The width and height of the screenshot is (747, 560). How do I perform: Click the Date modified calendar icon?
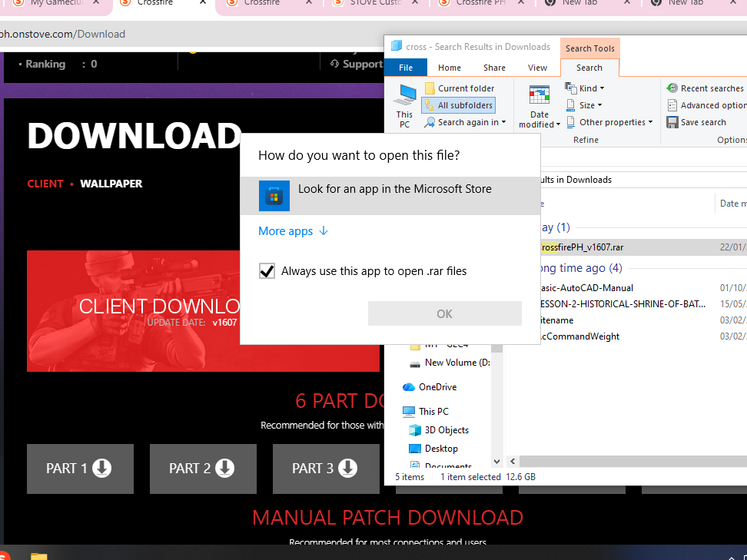[539, 95]
